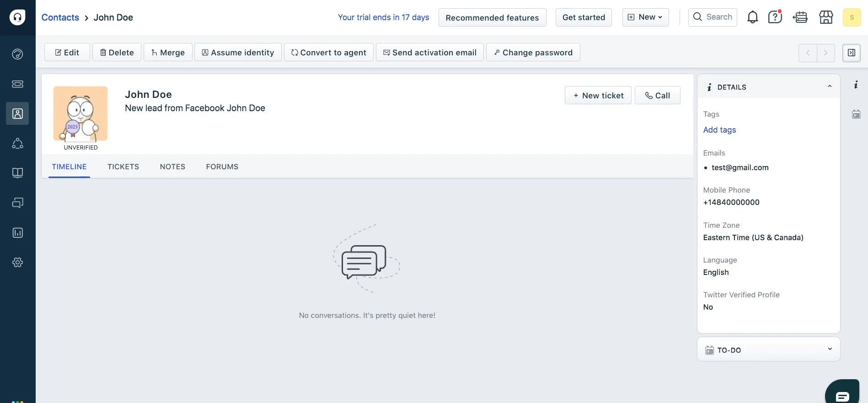The image size is (868, 403).
Task: Select mobile phone +14840000000
Action: coord(731,202)
